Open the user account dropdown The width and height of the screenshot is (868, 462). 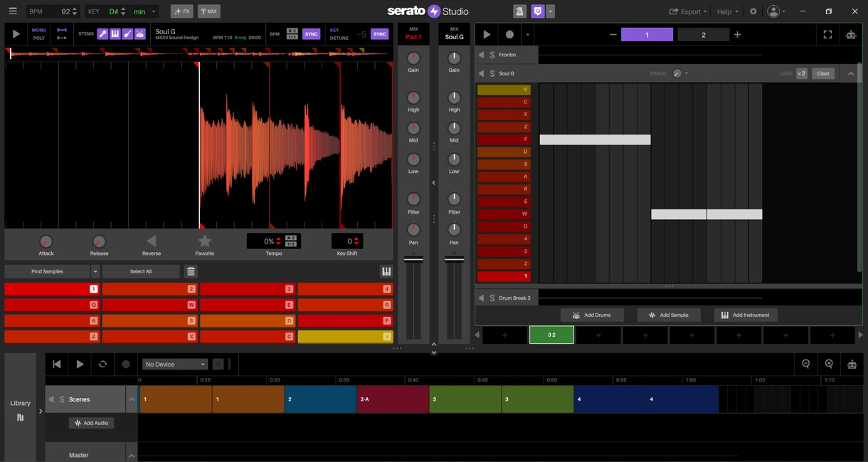click(x=776, y=11)
